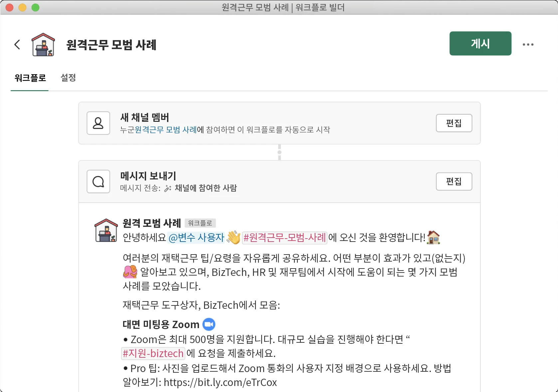
Task: Click the message bubble step icon
Action: (98, 182)
